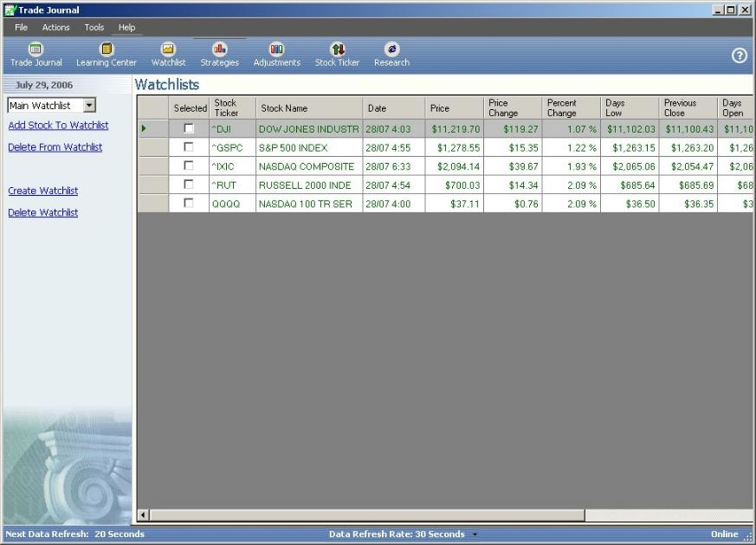Click the ^GSPC ticker cell

tap(232, 147)
